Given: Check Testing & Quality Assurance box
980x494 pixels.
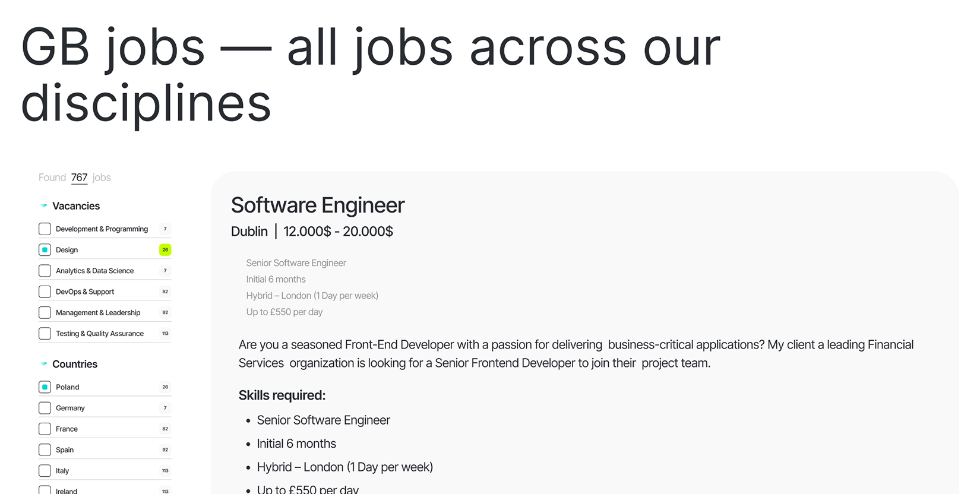Looking at the screenshot, I should coord(45,334).
